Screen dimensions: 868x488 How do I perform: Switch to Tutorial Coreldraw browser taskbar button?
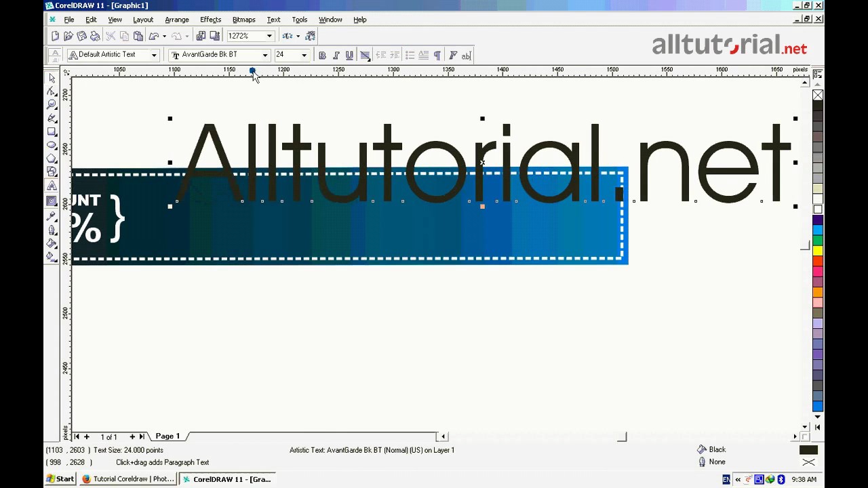coord(128,479)
